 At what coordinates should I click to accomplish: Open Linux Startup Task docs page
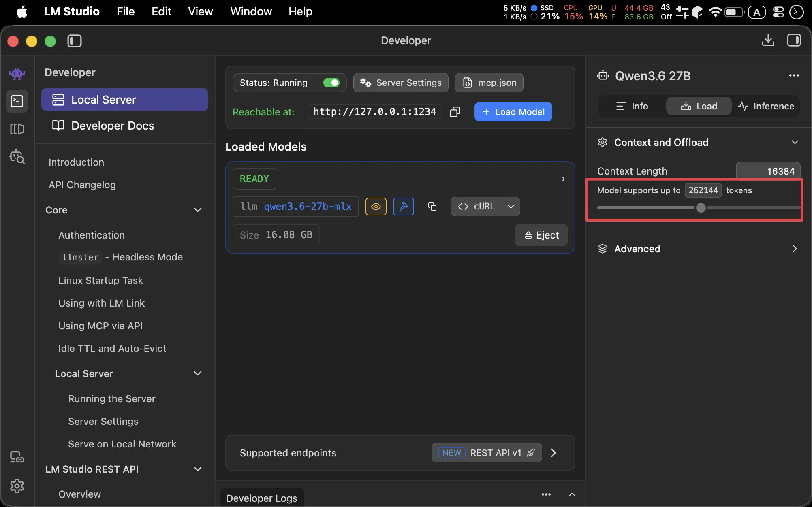click(100, 280)
